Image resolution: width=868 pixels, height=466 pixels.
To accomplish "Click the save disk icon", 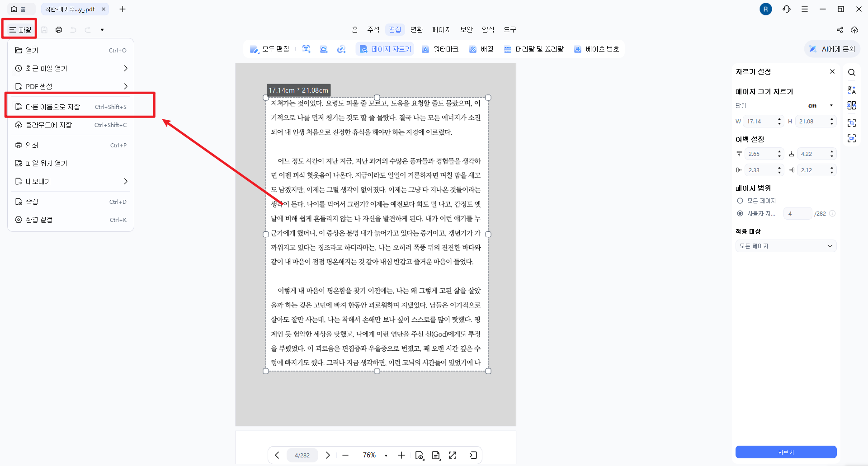I will [x=44, y=30].
